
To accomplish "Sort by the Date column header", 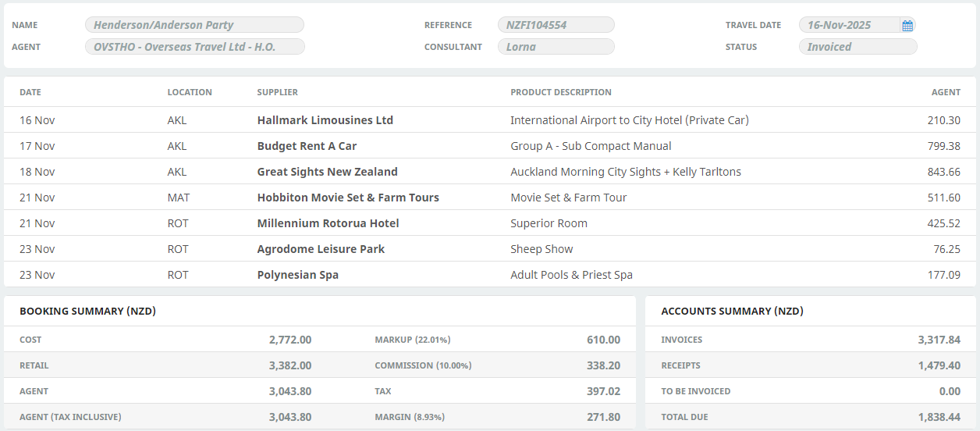I will [x=30, y=92].
